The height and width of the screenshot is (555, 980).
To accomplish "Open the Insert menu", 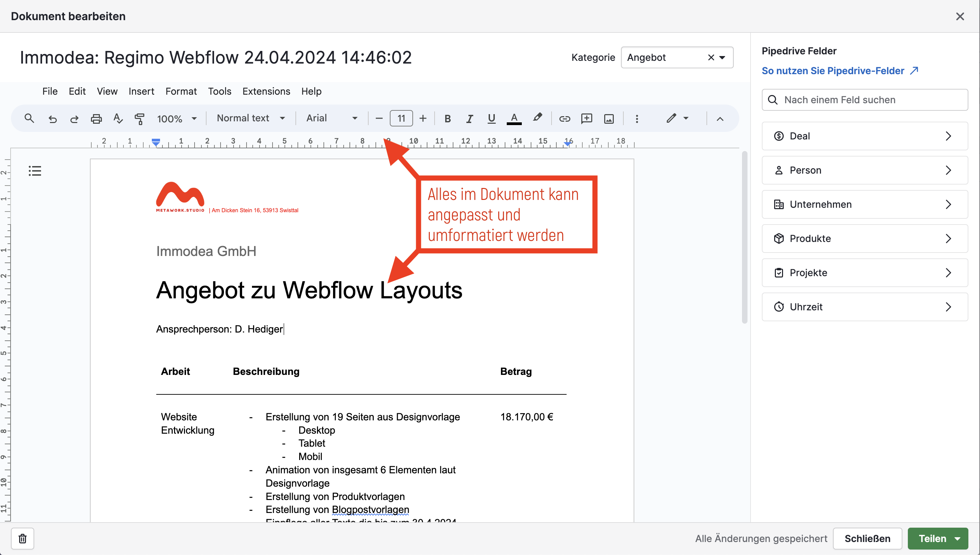I will click(141, 92).
